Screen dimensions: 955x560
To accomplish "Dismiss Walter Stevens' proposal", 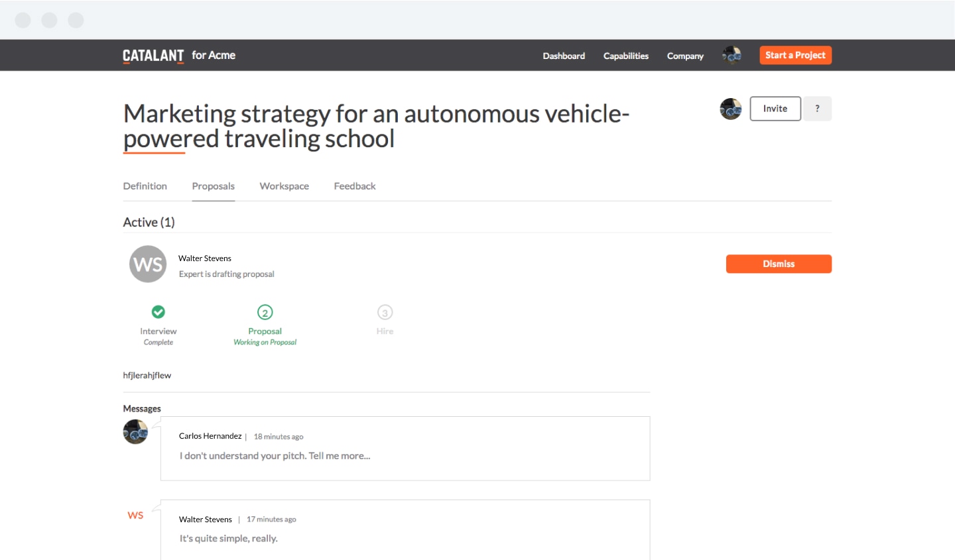I will click(x=779, y=264).
